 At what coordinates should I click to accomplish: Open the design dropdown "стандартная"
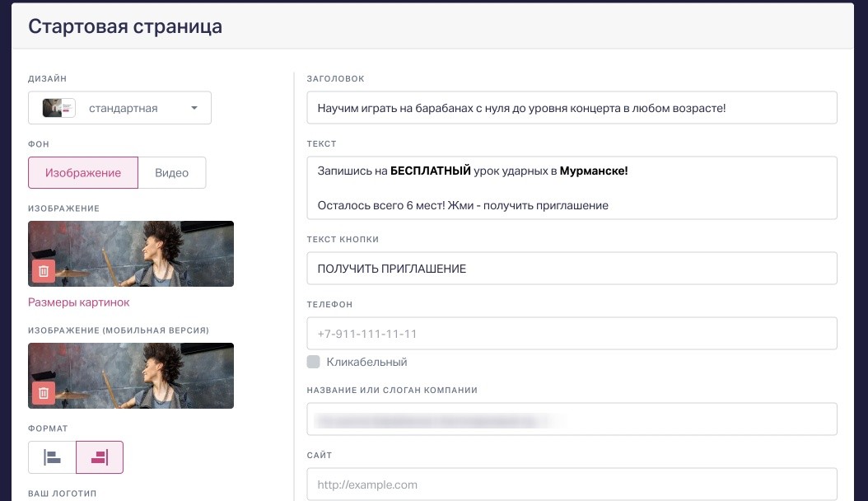pyautogui.click(x=119, y=108)
